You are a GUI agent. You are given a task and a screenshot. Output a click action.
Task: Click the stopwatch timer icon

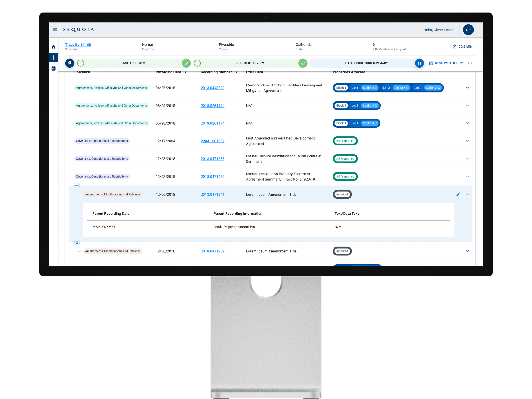tap(454, 47)
